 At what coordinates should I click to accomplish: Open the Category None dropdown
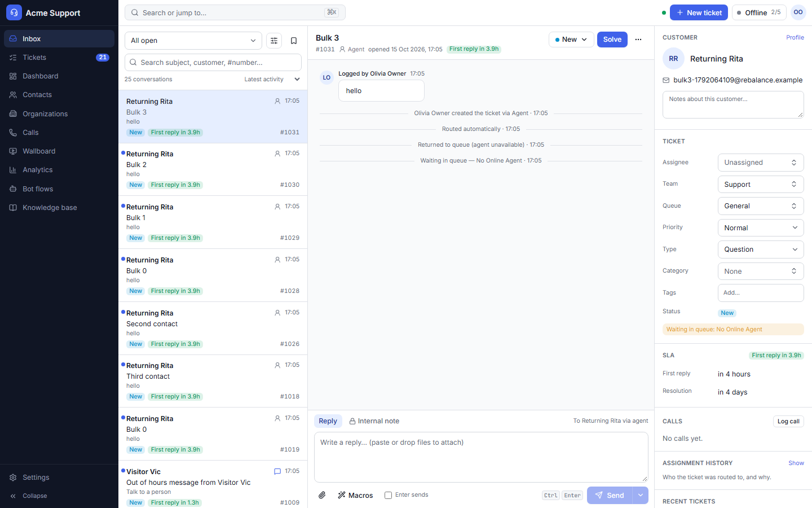pyautogui.click(x=761, y=271)
